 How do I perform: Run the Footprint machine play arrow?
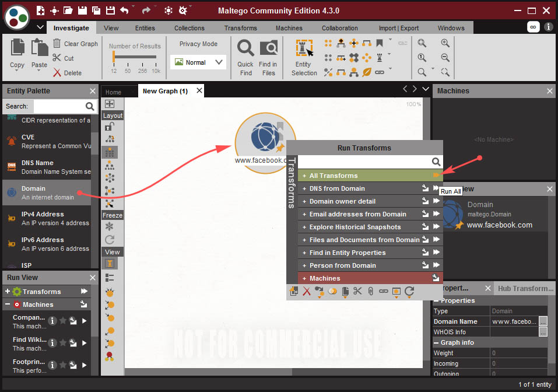[x=85, y=365]
